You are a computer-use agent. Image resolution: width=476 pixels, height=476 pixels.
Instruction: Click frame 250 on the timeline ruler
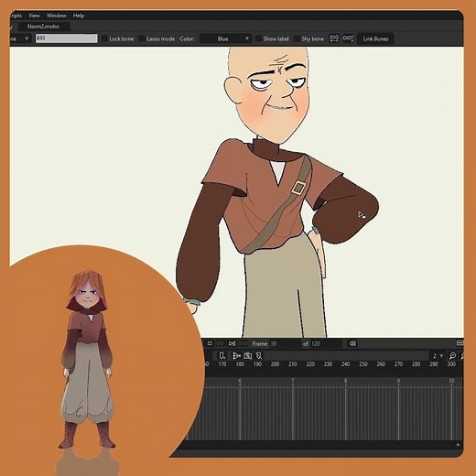tap(363, 364)
